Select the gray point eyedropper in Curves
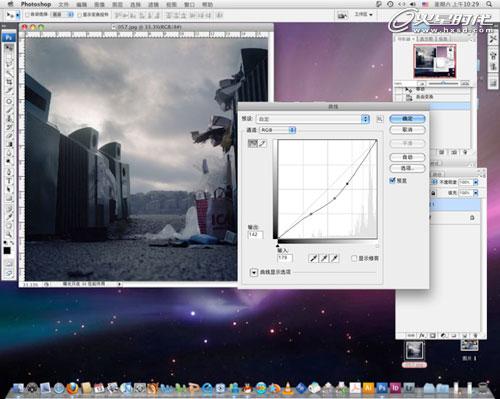The width and height of the screenshot is (500, 399). pyautogui.click(x=324, y=258)
